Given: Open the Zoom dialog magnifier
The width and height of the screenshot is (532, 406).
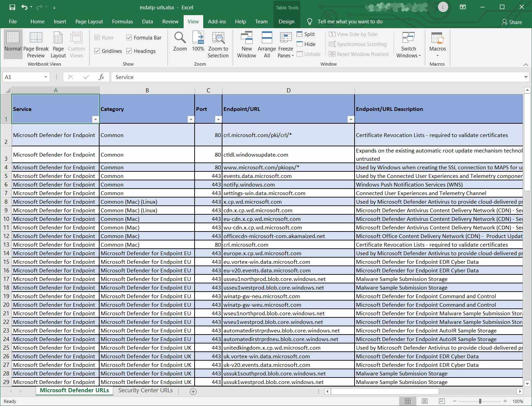Looking at the screenshot, I should tap(180, 42).
